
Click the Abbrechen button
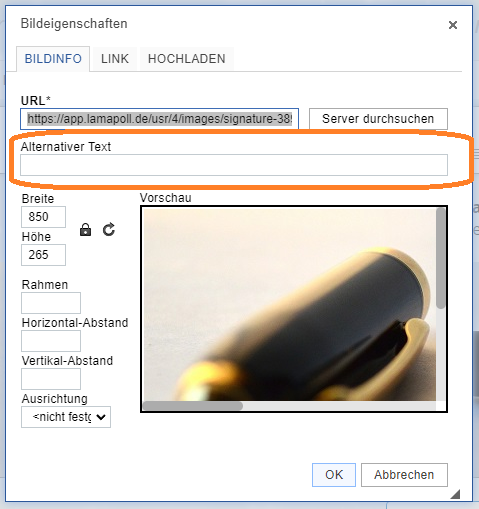pos(404,475)
